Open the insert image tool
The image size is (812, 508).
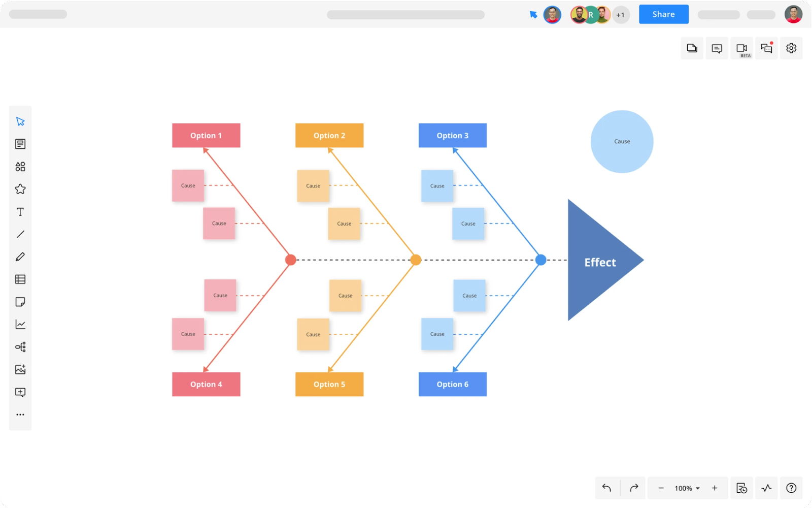(x=20, y=369)
